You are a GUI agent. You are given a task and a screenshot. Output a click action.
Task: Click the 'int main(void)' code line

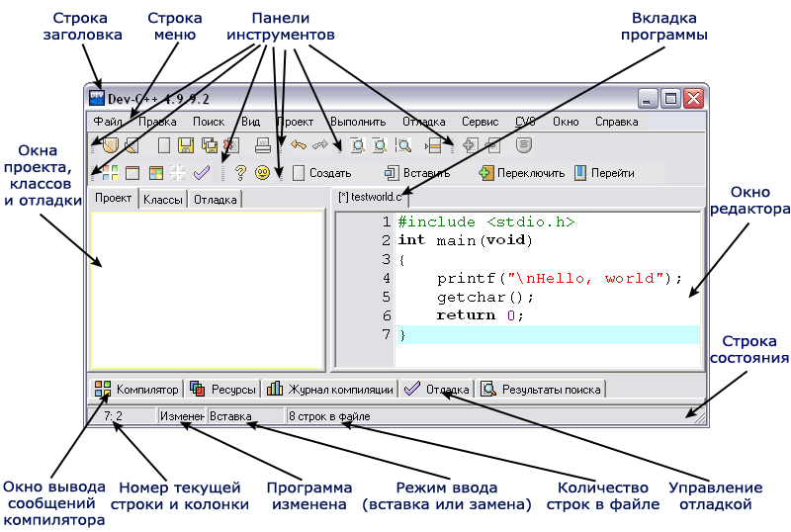point(465,240)
